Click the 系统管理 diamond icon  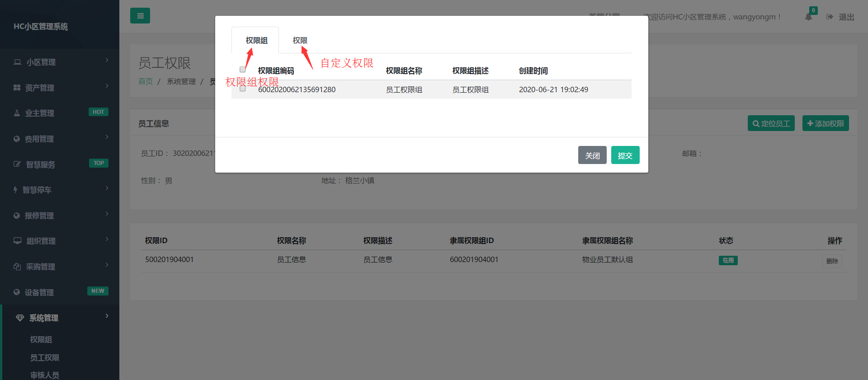click(x=20, y=318)
